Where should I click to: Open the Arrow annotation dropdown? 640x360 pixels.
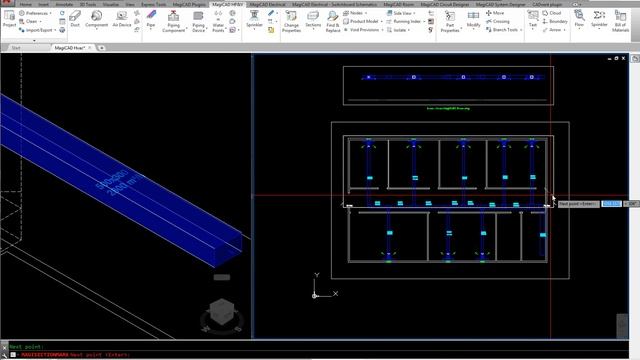[x=554, y=30]
